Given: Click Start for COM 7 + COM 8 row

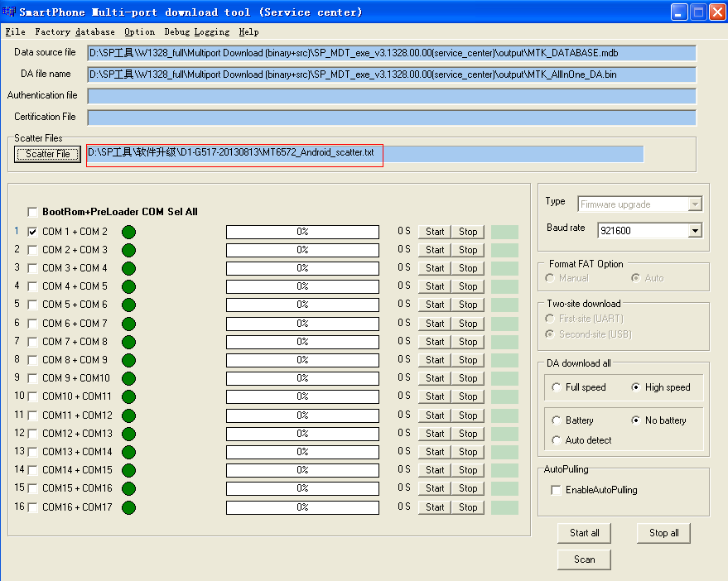Looking at the screenshot, I should pos(435,342).
